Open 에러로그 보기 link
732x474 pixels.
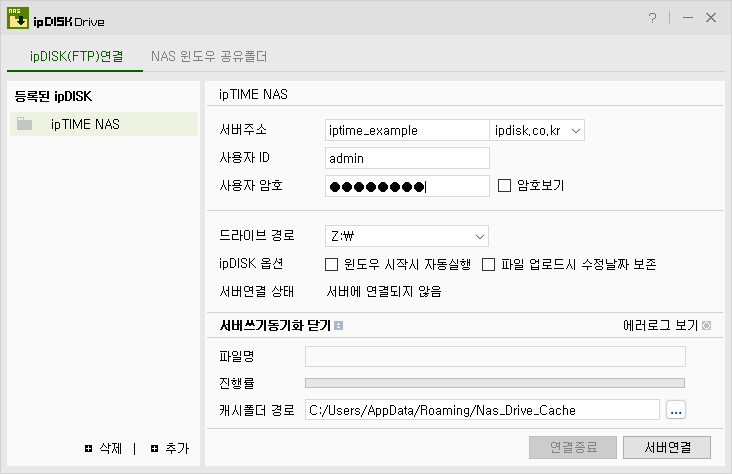coord(660,325)
